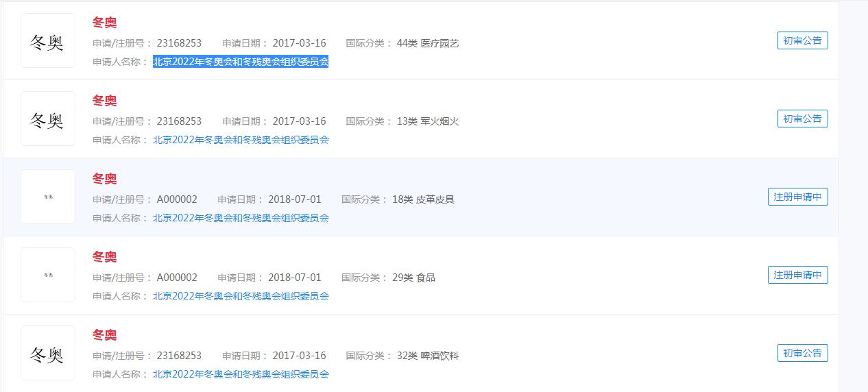Click registration number A000002 in 29类 row

[x=177, y=278]
